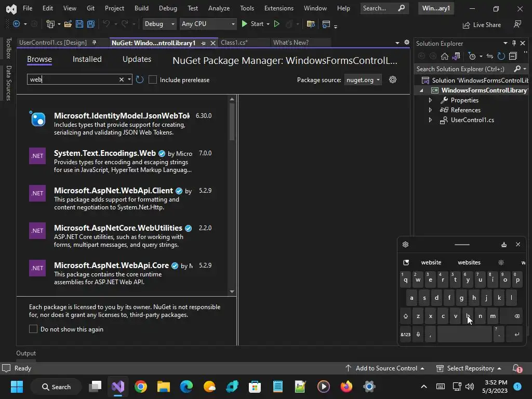Viewport: 532px width, 399px height.
Task: Click the Feedback icon next to Live Share
Action: coord(517,24)
